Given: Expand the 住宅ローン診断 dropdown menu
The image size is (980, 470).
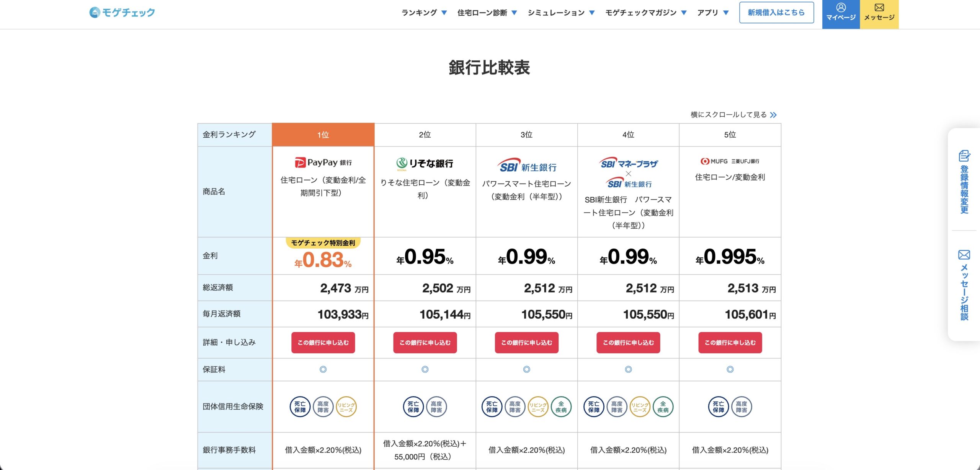Looking at the screenshot, I should coord(487,13).
